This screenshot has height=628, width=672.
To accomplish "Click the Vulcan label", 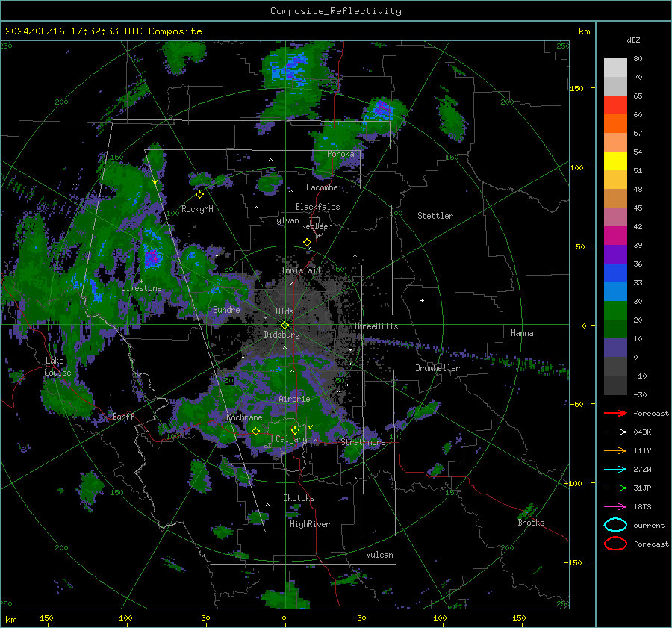I will [379, 555].
